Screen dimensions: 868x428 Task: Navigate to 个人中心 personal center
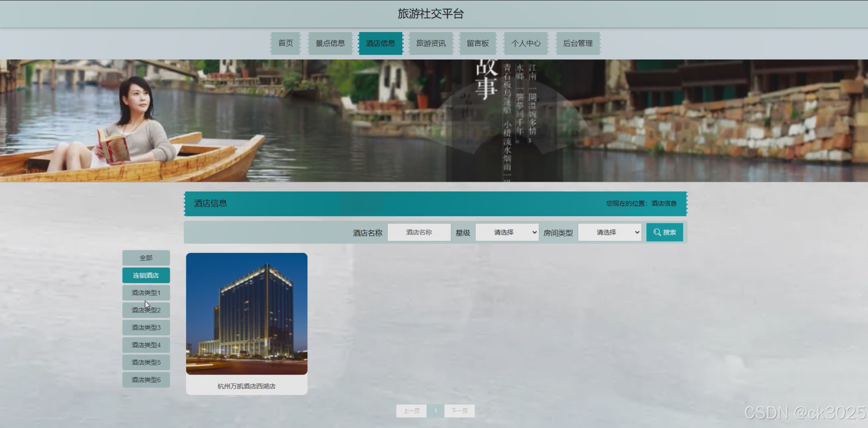526,43
